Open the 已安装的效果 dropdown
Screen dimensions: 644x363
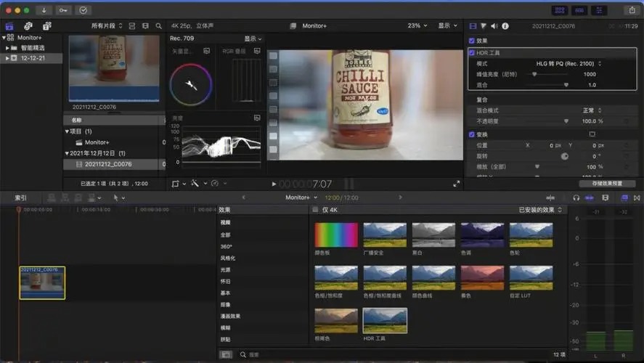[x=540, y=210]
